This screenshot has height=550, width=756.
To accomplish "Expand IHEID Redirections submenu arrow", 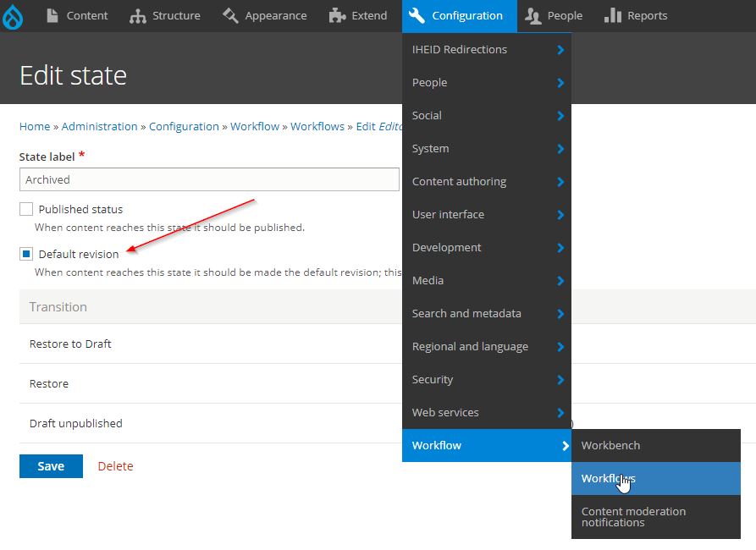I will 560,50.
